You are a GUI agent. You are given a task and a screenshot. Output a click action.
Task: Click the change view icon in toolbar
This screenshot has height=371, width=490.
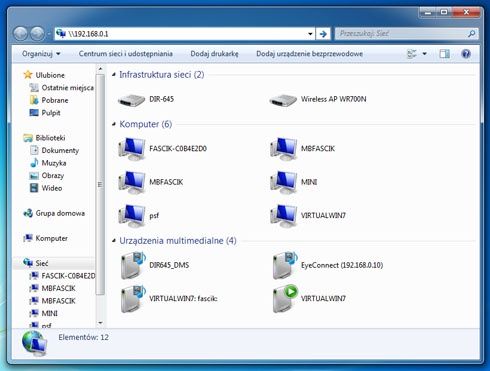point(412,54)
